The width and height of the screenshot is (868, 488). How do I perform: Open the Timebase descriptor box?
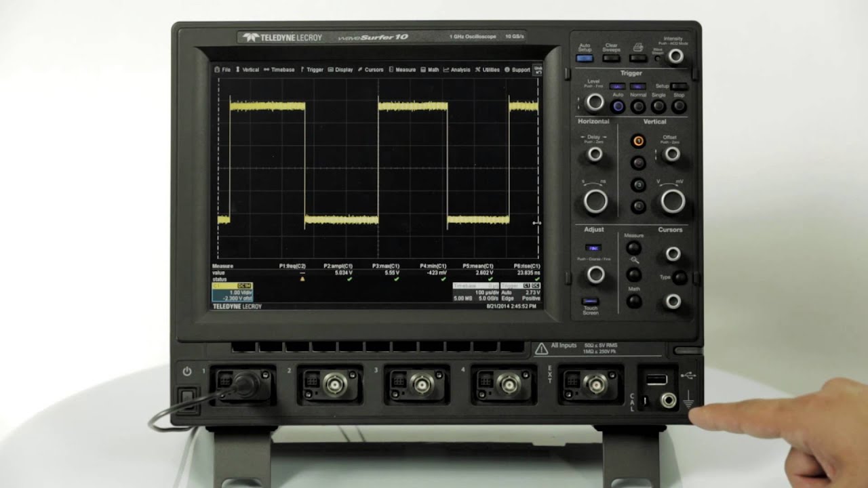point(475,292)
